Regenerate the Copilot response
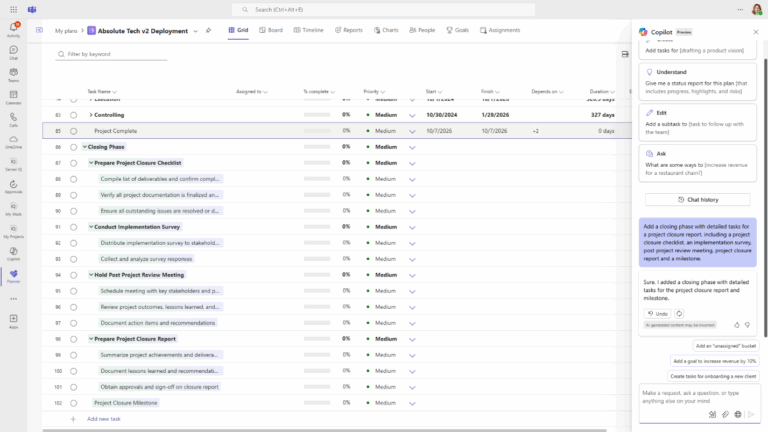Screen dimensions: 768x432 679,313
